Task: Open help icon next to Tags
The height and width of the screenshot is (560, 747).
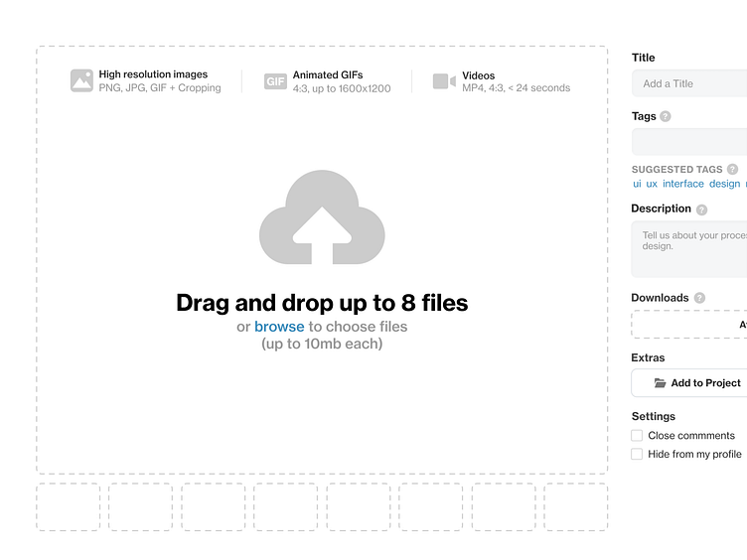Action: click(x=666, y=116)
